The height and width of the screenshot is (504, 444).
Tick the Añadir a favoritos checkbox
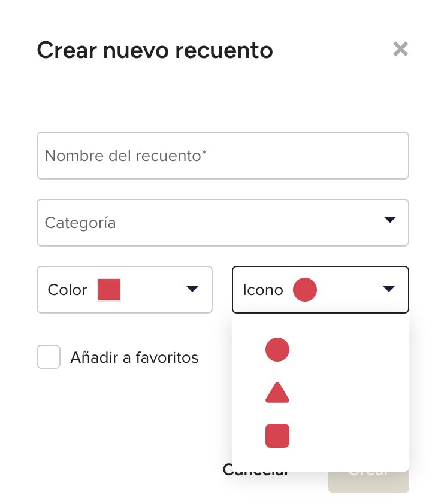[x=49, y=357]
